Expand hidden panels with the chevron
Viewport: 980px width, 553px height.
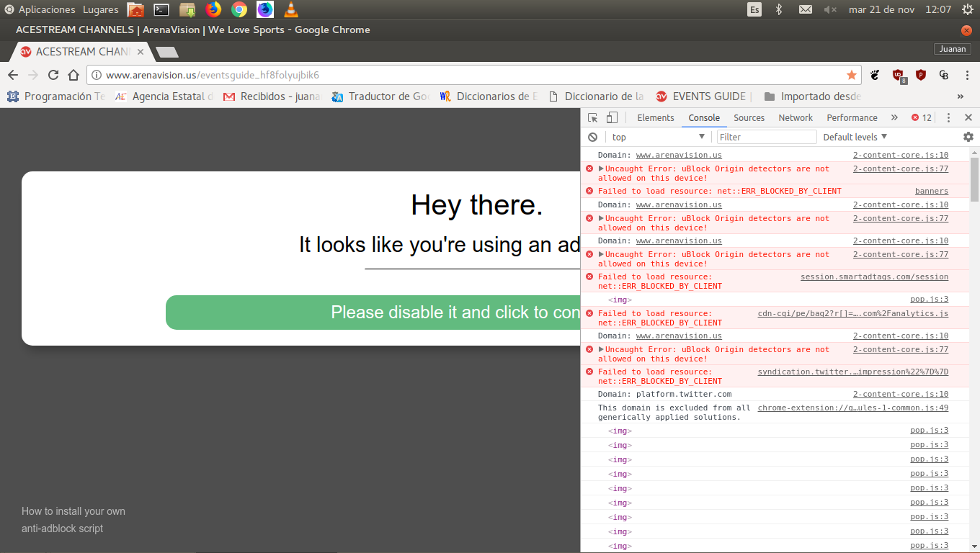click(894, 117)
